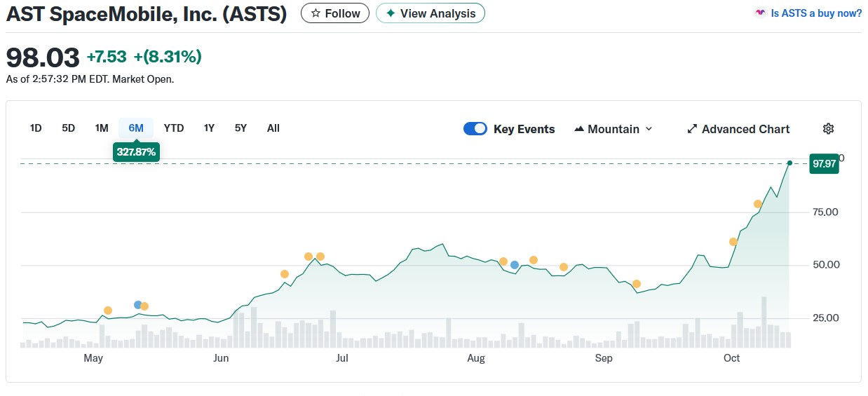
Task: Select the YTD time range
Action: click(x=174, y=128)
